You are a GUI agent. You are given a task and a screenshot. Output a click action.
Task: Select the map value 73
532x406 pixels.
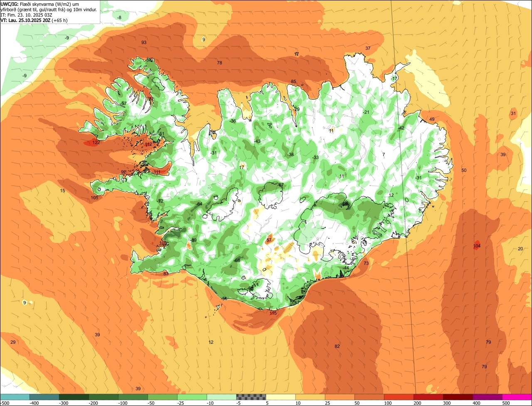366,263
